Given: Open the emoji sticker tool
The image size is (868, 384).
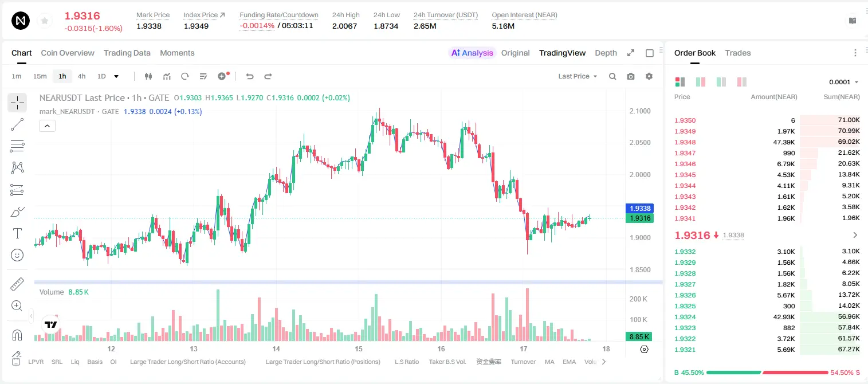Looking at the screenshot, I should tap(17, 255).
